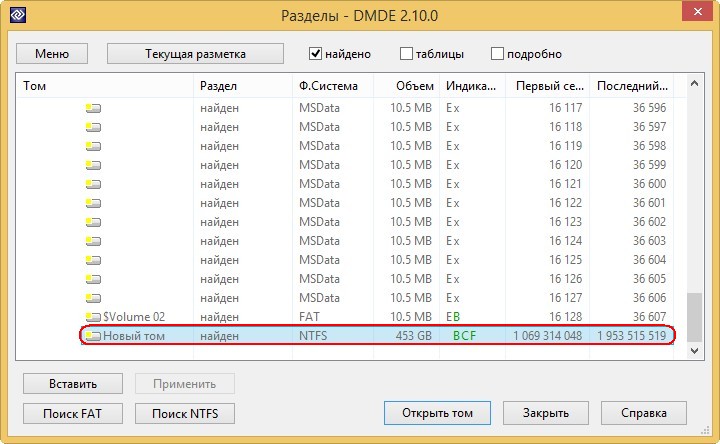Click Ex indicator in row 16 119
The image size is (720, 444).
point(453,146)
